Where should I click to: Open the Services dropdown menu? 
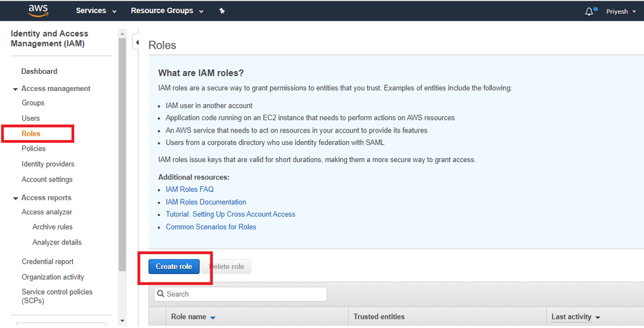(96, 11)
